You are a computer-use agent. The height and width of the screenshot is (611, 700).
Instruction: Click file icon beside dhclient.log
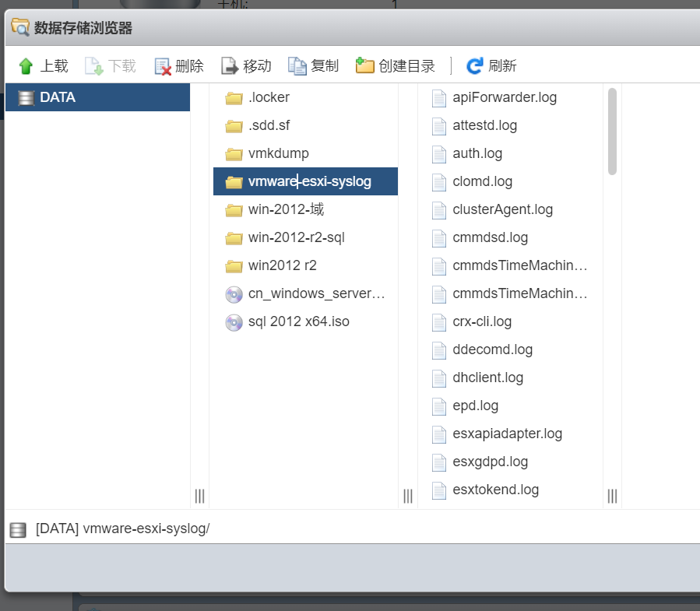(439, 379)
